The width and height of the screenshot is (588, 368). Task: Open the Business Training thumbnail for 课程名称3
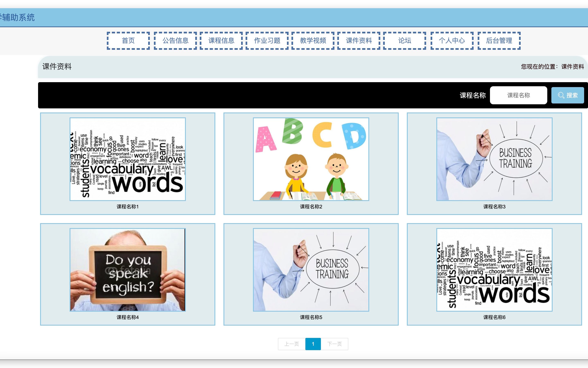coord(494,159)
